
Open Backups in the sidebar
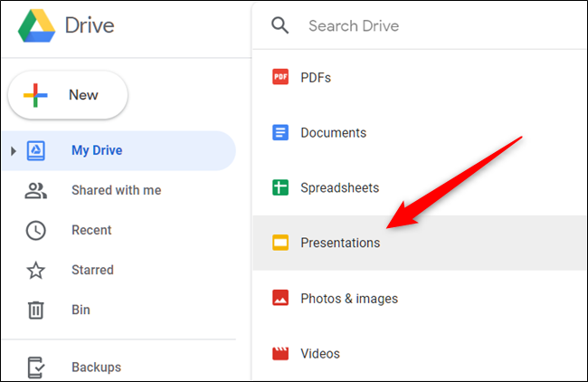coord(96,368)
